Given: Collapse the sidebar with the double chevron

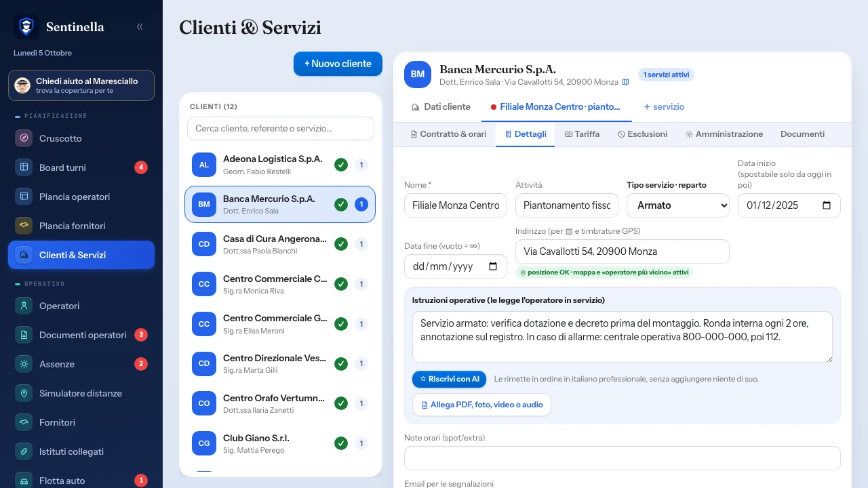Looking at the screenshot, I should (x=140, y=27).
